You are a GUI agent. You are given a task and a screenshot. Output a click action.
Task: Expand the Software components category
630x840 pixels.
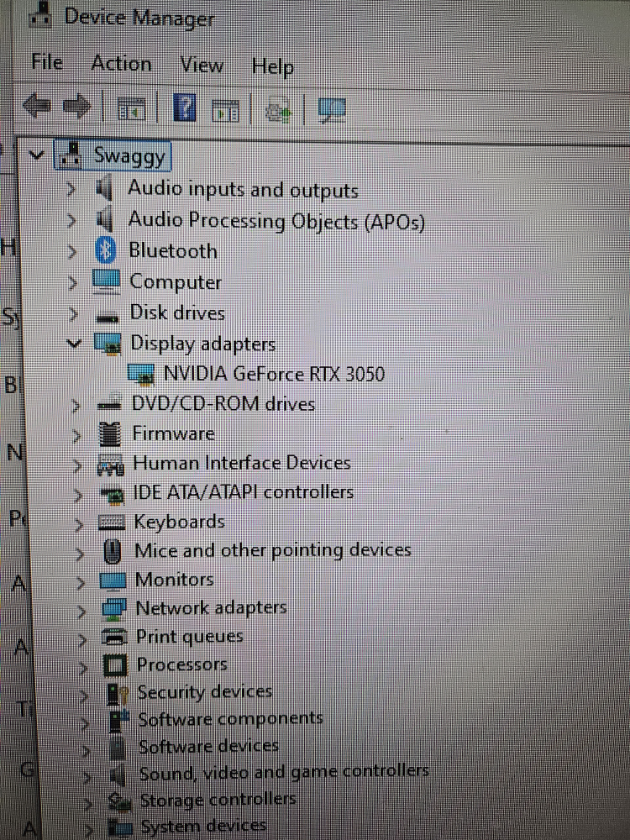pos(86,722)
